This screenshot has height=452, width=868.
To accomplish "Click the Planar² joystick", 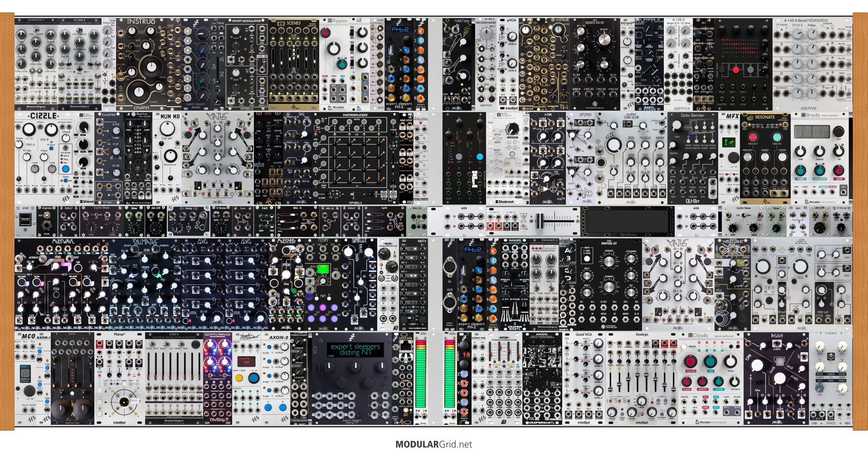I will (124, 402).
